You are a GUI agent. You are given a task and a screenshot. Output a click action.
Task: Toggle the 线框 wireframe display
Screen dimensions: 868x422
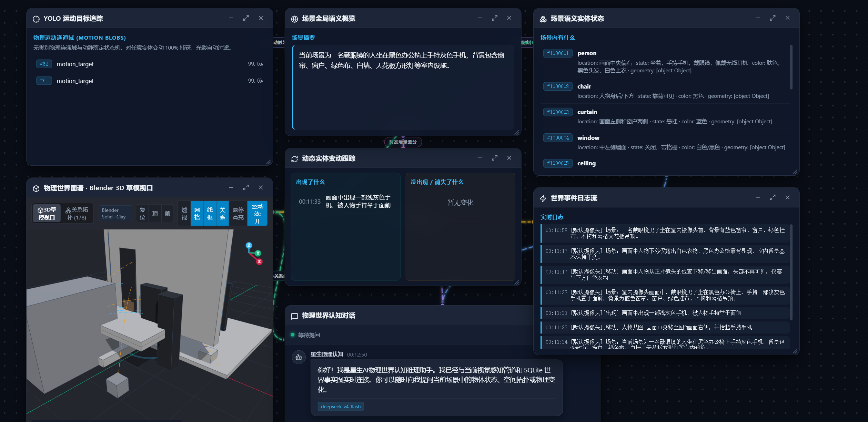210,214
